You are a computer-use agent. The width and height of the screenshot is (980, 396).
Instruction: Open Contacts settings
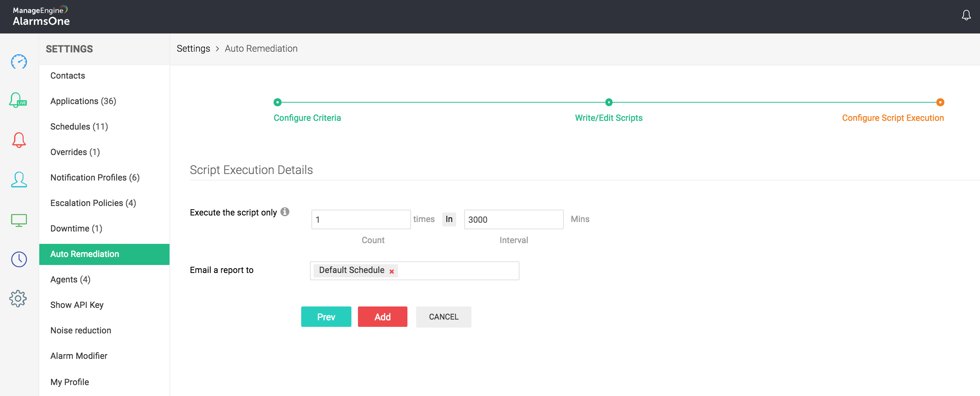coord(68,76)
